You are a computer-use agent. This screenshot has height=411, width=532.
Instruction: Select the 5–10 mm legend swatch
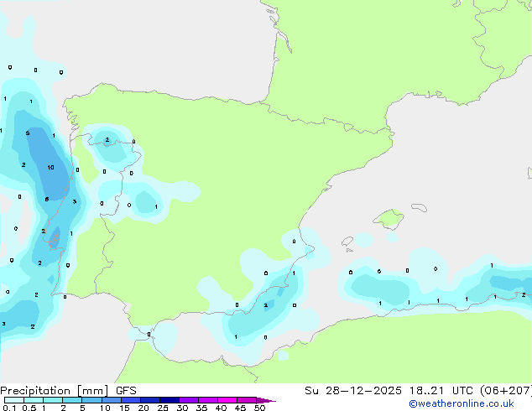(91, 400)
